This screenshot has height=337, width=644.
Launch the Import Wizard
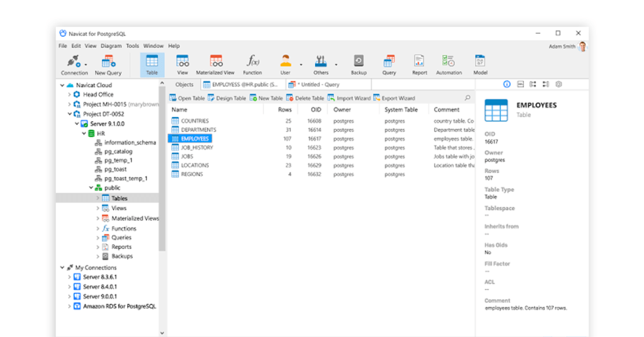point(349,98)
